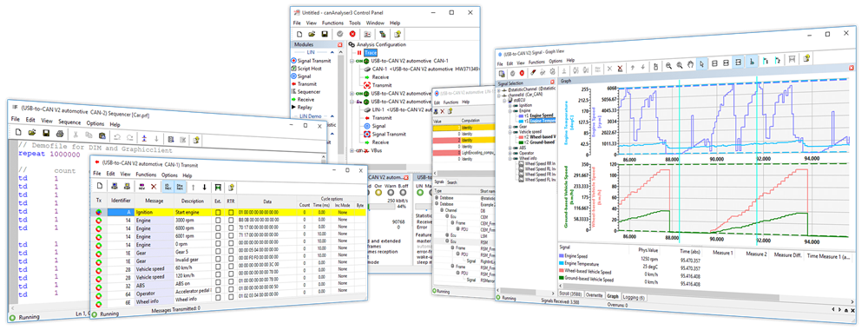Select Sequencer module in Modules list
Screen dimensions: 868x330
[306, 91]
